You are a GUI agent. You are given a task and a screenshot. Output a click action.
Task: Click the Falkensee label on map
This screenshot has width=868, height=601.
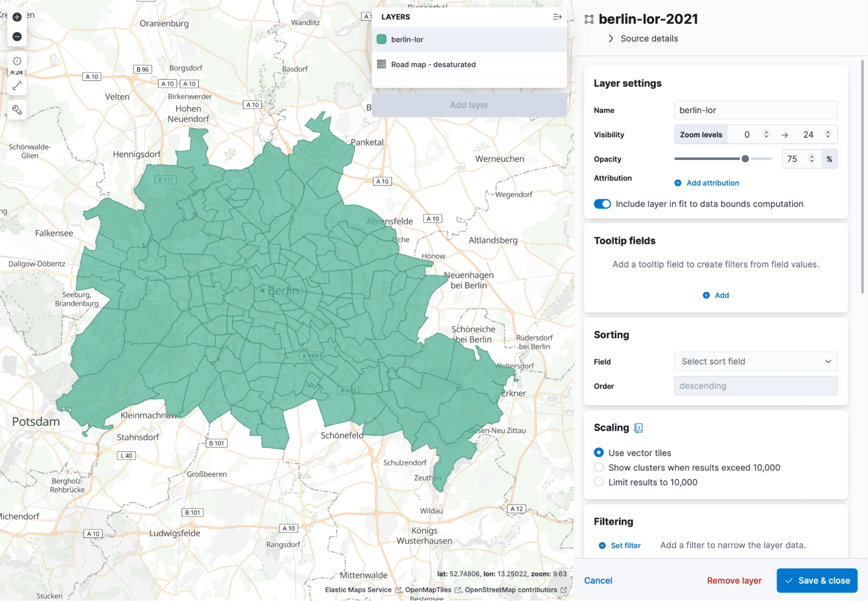pos(54,233)
